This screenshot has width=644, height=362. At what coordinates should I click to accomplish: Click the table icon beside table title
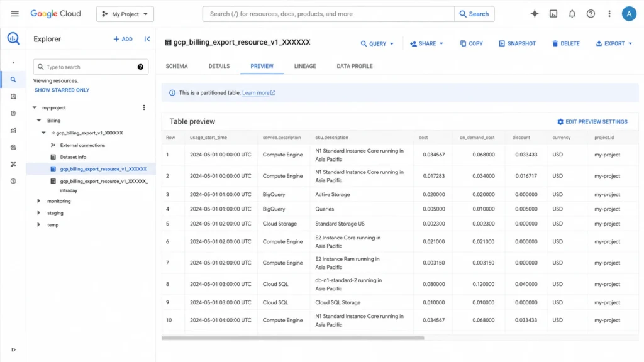click(168, 42)
